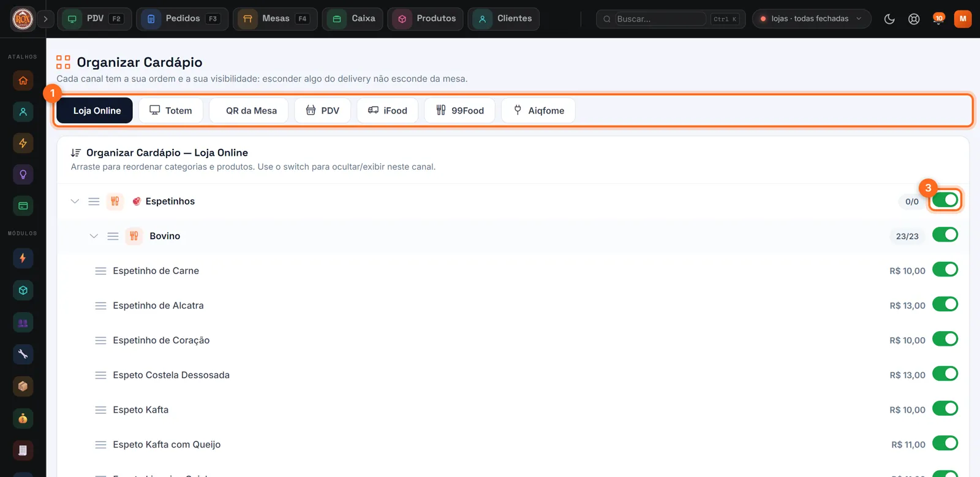Viewport: 980px width, 477px height.
Task: Switch to the QR da Mesa tab
Action: 249,110
